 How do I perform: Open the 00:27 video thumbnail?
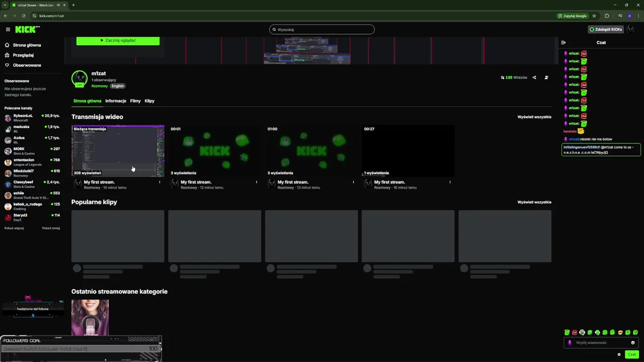coord(408,151)
